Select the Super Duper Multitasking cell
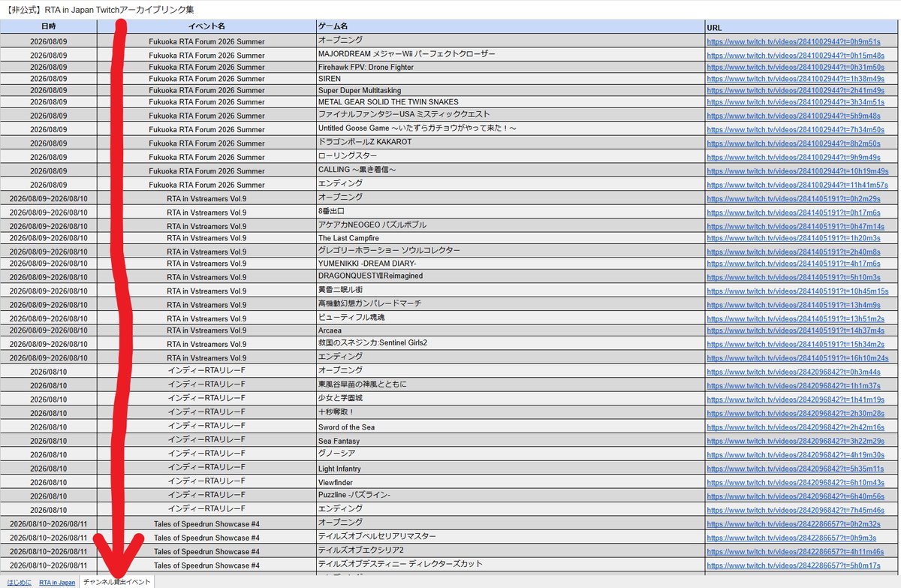This screenshot has height=588, width=901. (x=511, y=90)
